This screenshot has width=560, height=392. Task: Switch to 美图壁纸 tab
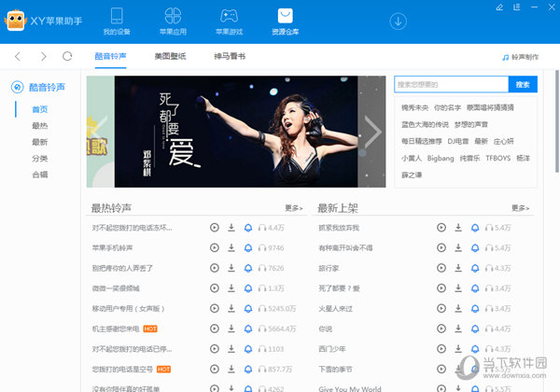(170, 56)
